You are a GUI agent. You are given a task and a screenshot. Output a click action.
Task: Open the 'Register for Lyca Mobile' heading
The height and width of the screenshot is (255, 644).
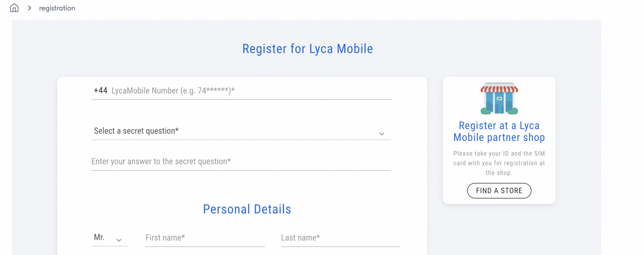pos(307,48)
